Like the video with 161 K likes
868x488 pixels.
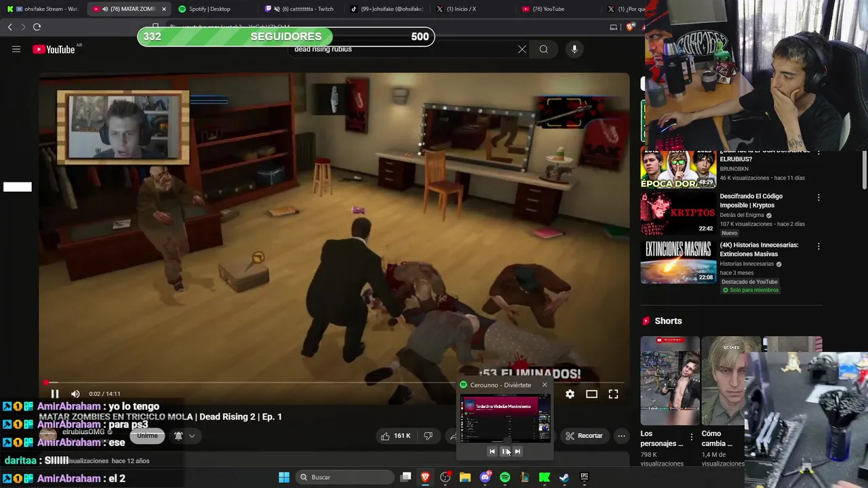click(x=395, y=436)
